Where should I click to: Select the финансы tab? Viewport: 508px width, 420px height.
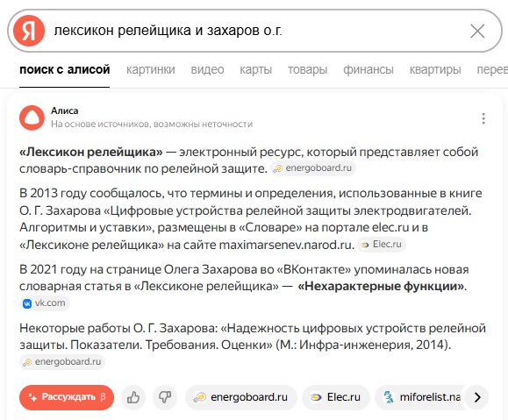coord(368,69)
